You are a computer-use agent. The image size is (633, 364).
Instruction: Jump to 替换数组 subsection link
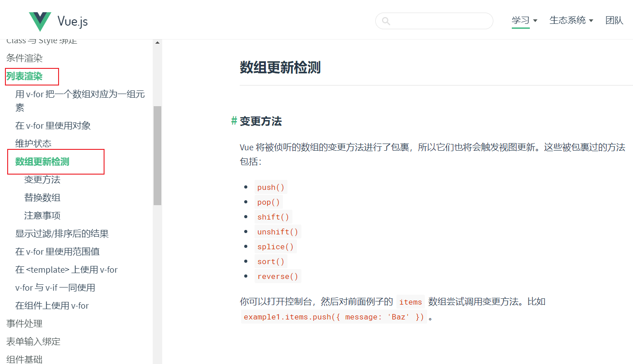pos(42,198)
